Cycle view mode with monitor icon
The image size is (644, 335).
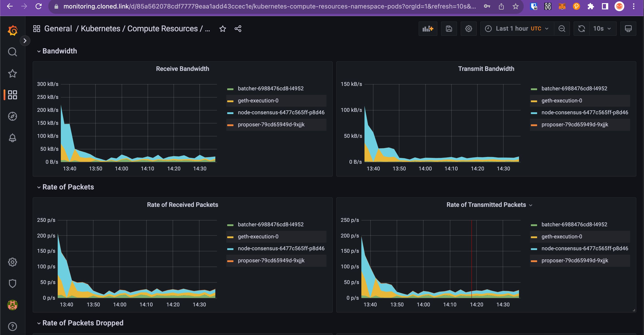[628, 29]
